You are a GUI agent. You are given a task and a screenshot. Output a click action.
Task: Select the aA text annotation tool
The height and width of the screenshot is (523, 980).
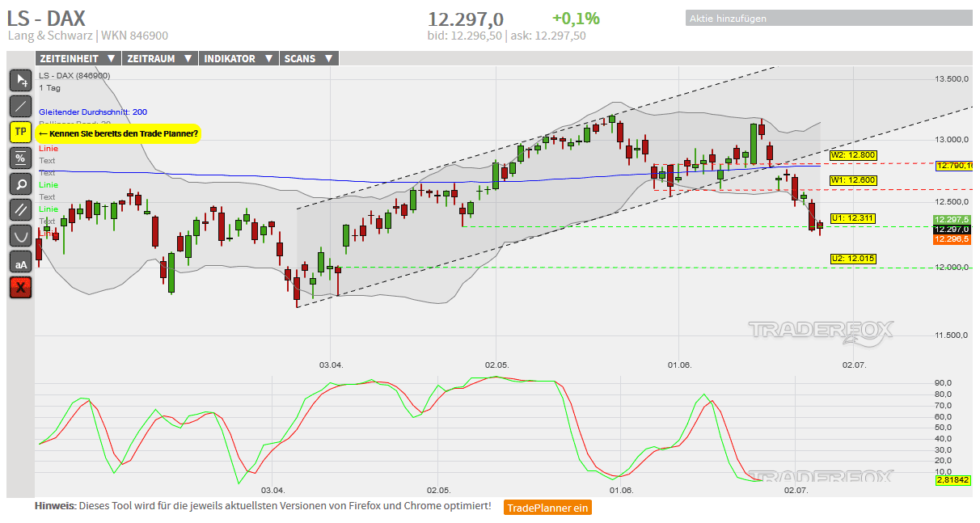coord(21,262)
